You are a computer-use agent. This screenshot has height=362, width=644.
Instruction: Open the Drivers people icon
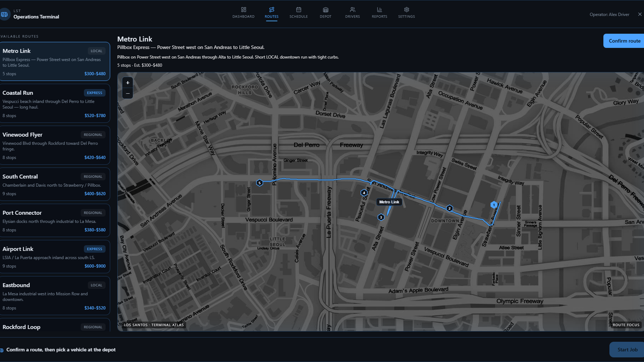coord(352,10)
